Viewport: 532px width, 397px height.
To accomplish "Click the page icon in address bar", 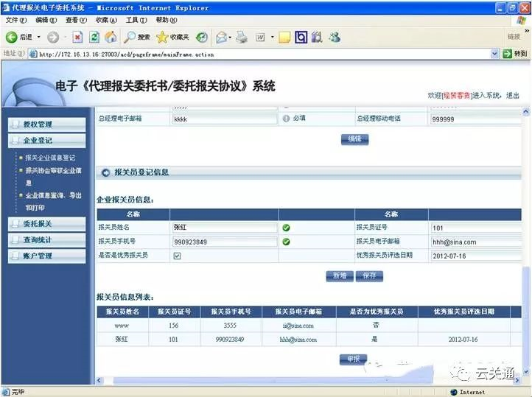I will [33, 54].
